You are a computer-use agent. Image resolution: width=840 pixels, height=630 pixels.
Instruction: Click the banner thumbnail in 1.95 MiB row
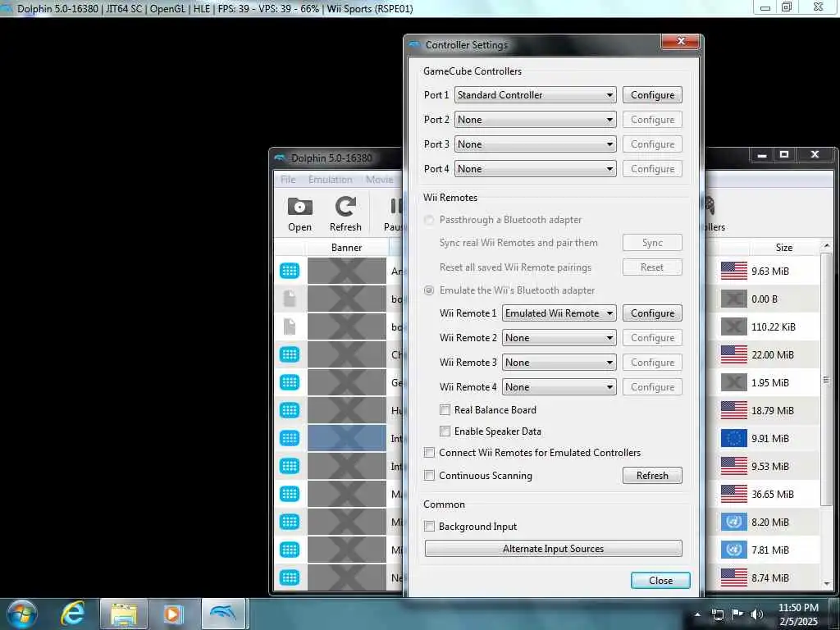point(347,382)
